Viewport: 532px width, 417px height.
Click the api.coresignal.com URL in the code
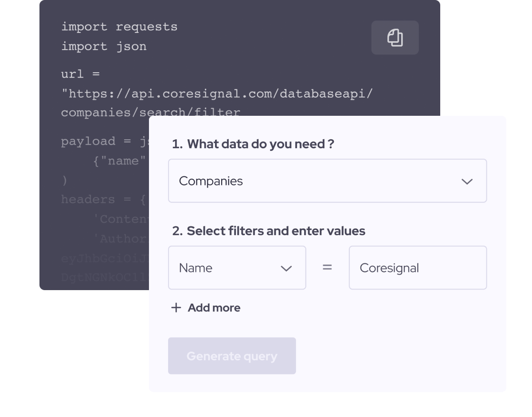pyautogui.click(x=217, y=93)
